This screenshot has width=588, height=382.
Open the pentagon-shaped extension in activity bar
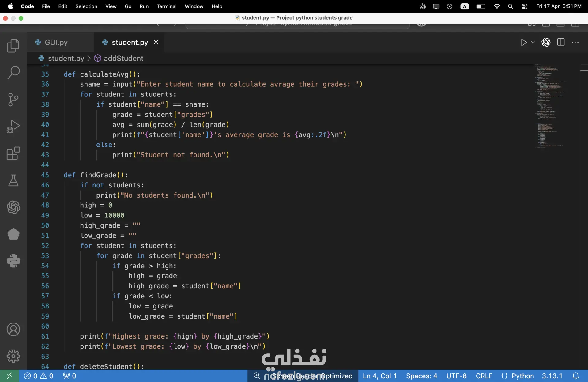pyautogui.click(x=13, y=234)
